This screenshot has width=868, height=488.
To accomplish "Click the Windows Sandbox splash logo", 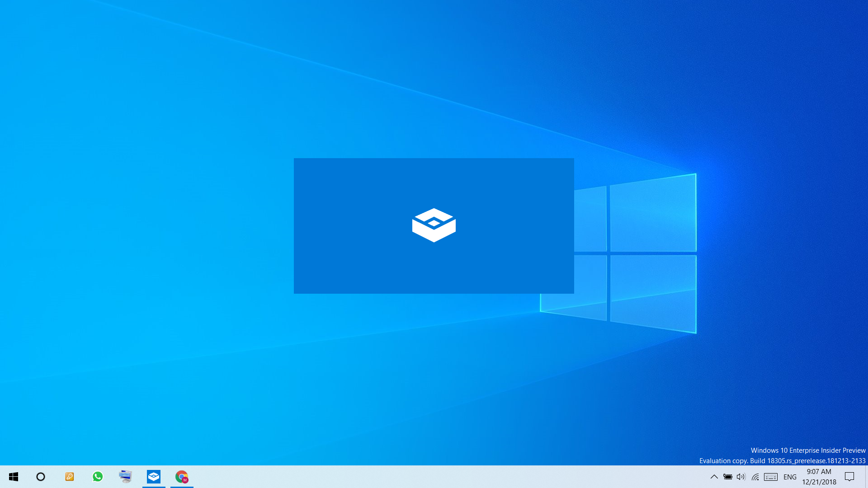I will click(x=434, y=225).
